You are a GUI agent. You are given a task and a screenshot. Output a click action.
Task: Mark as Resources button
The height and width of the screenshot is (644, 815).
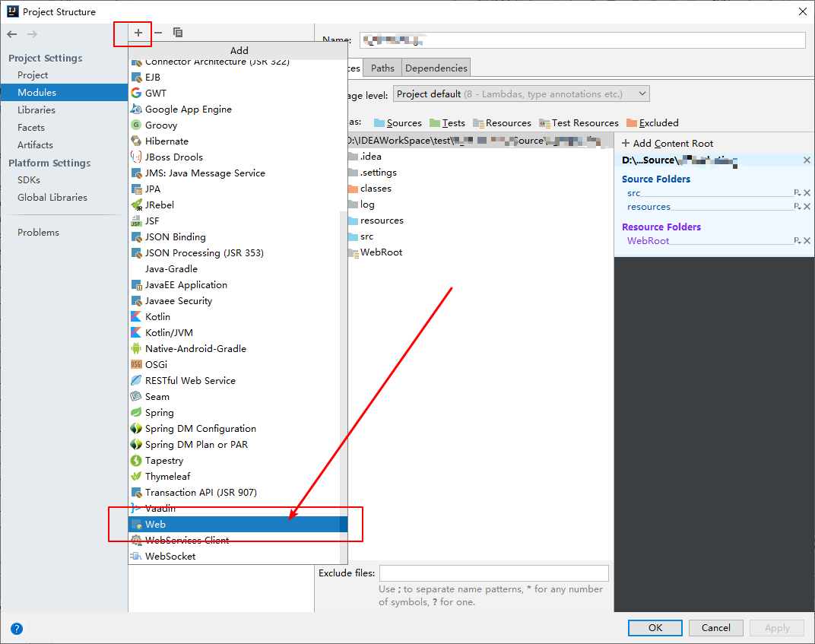click(502, 123)
